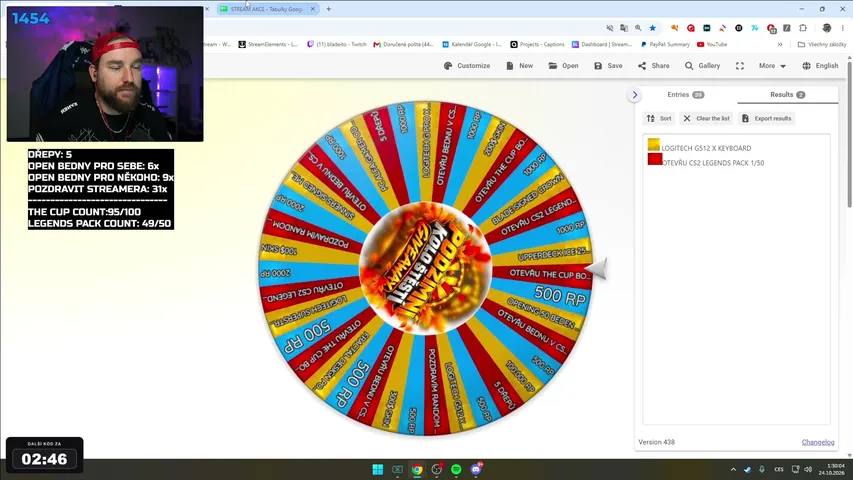
Task: Switch to the Entries tab
Action: click(685, 95)
